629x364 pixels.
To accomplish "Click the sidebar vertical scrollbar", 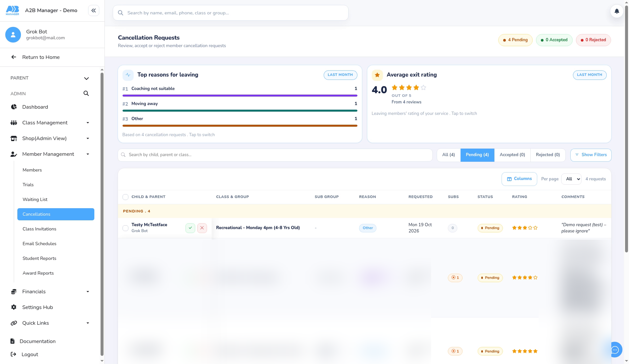I will (x=102, y=214).
